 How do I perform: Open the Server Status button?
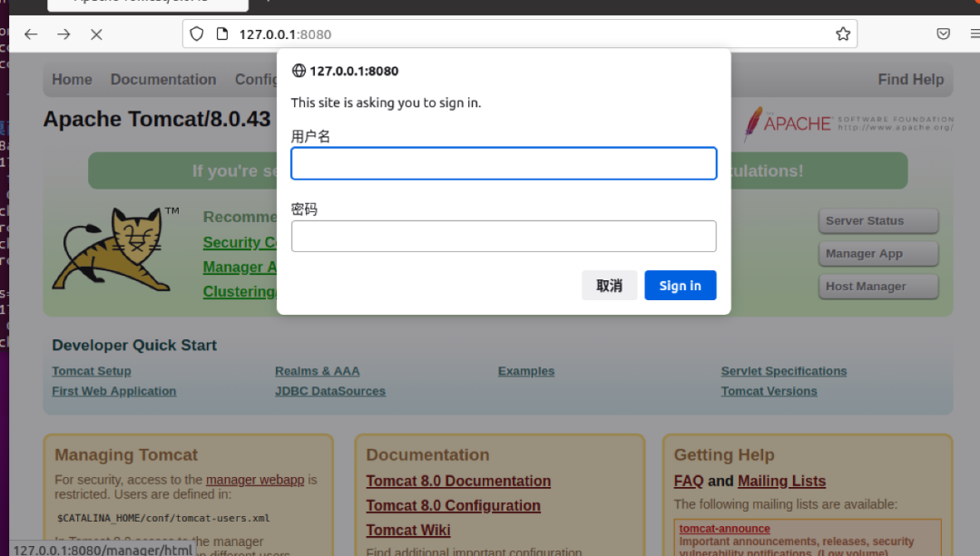point(878,220)
